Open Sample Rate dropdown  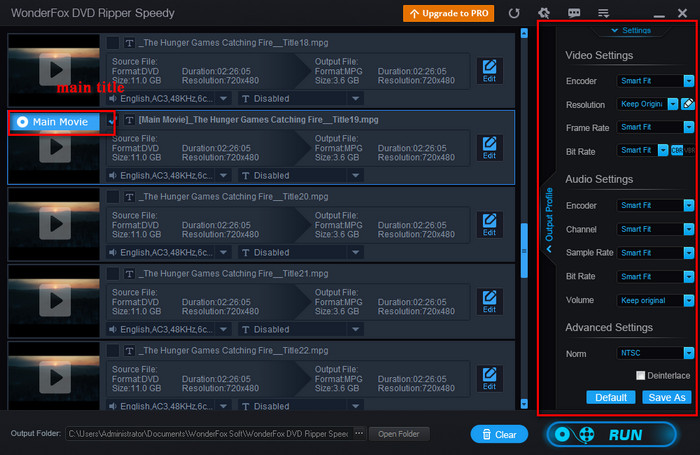point(689,253)
